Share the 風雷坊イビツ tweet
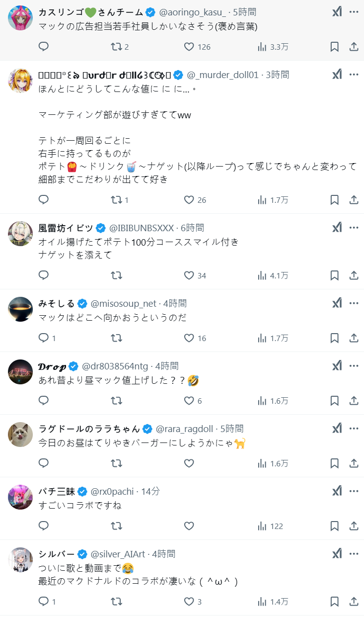The image size is (364, 619). 354,275
